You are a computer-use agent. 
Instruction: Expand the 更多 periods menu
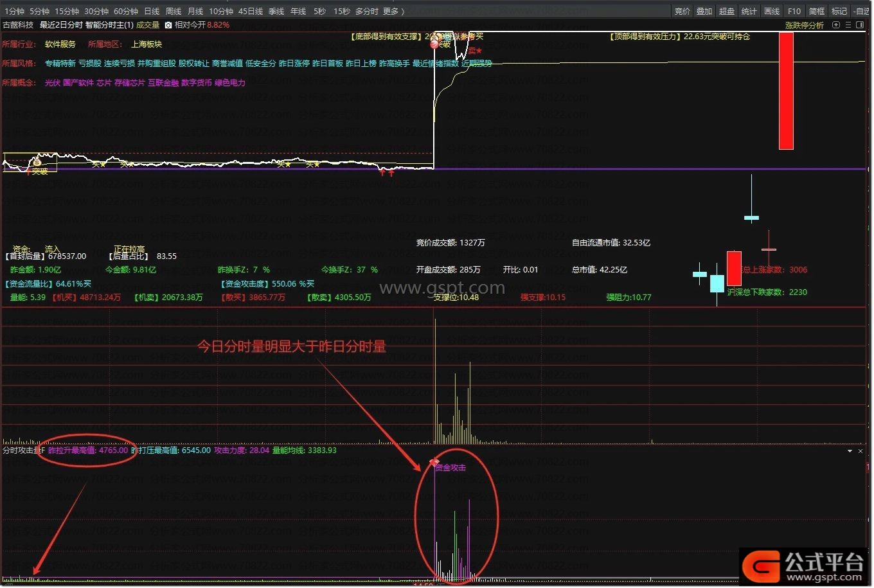[x=393, y=12]
